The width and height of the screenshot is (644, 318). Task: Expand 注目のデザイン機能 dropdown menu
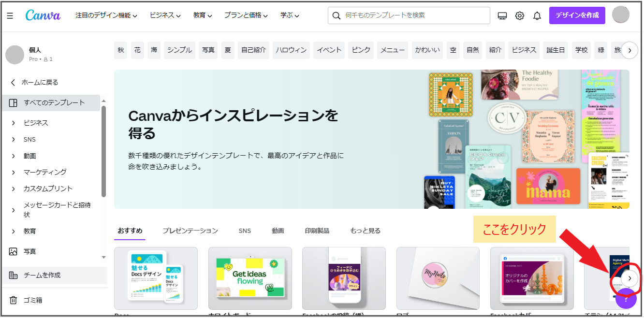(106, 15)
